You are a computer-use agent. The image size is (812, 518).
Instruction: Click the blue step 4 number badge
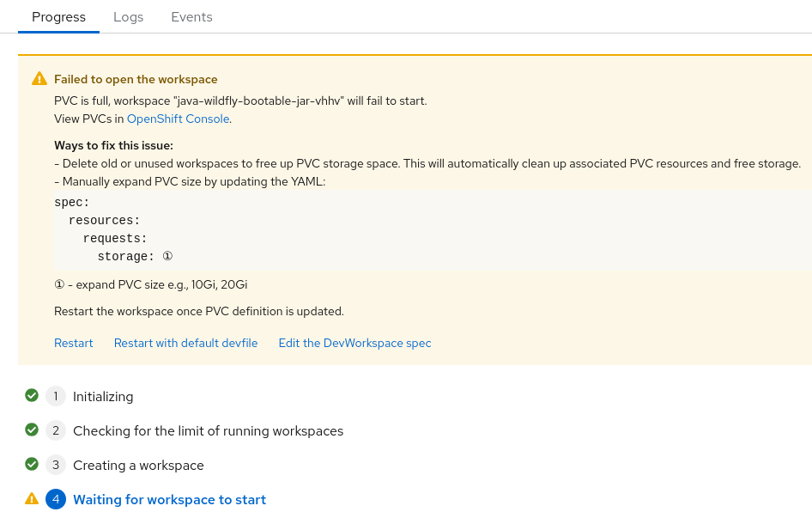(x=56, y=499)
